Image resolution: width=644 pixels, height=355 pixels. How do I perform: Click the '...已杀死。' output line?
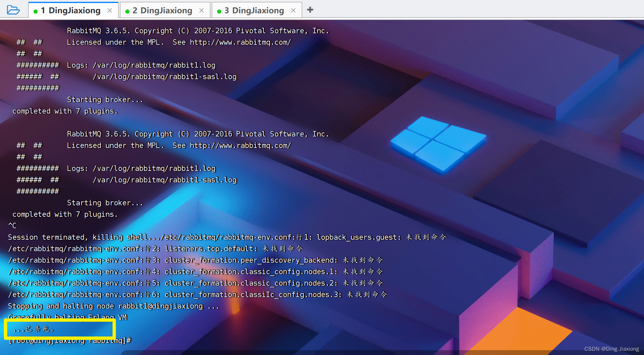[x=34, y=329]
